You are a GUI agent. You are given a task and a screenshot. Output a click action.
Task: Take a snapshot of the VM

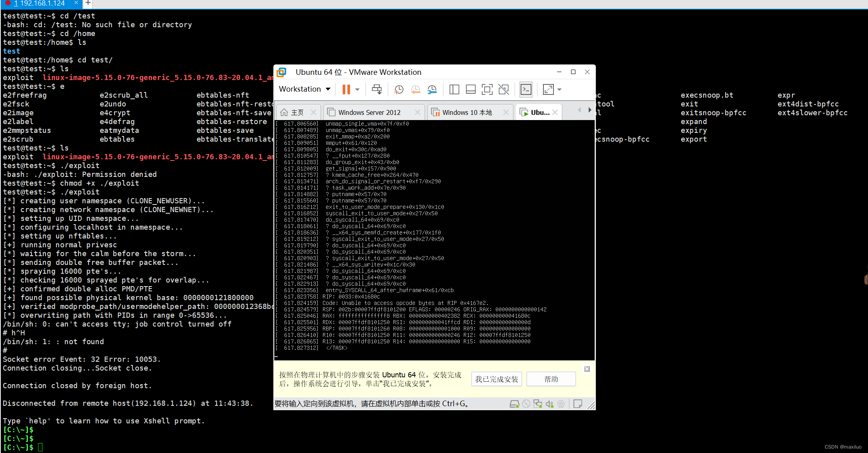click(399, 89)
